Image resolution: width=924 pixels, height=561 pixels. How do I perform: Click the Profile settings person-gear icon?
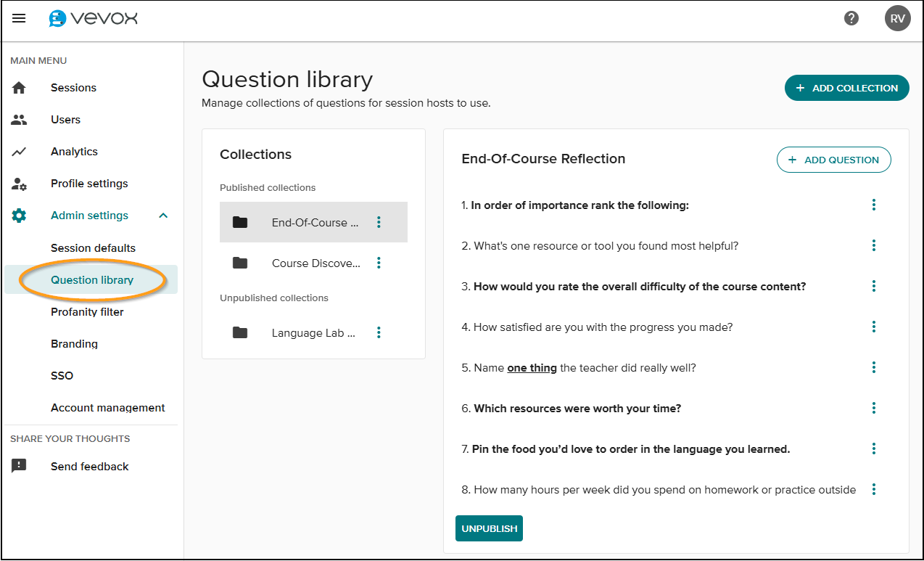click(x=20, y=184)
